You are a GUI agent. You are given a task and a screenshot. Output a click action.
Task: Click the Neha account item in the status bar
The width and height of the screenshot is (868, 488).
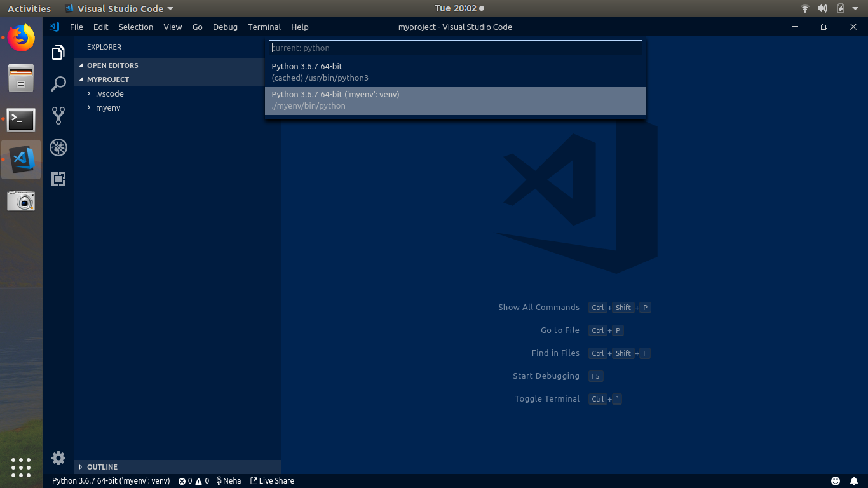228,480
